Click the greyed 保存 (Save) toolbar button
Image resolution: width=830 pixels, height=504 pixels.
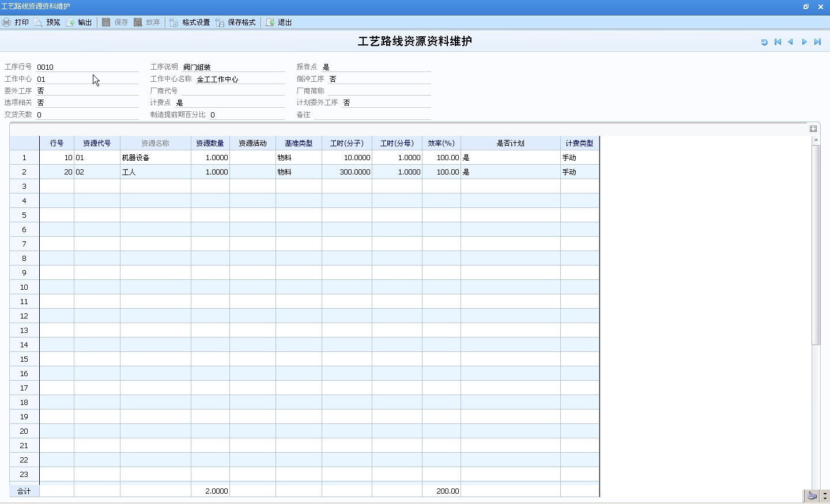point(115,22)
